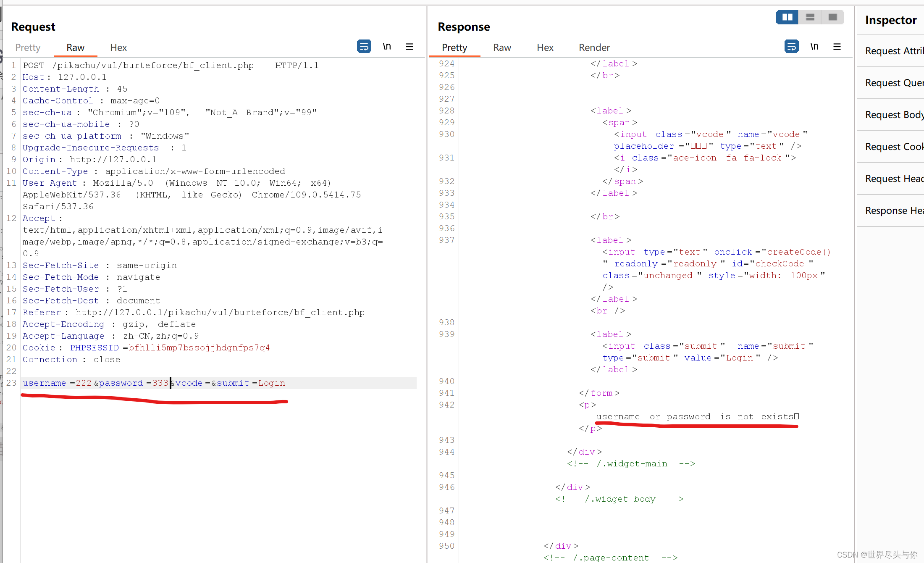Screen dimensions: 924x563
Task: Click the Accept-Encoding header line
Action: [109, 324]
